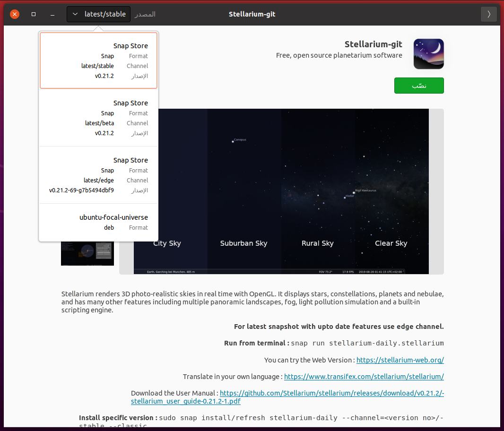Maximize the window using the square icon

pos(34,14)
